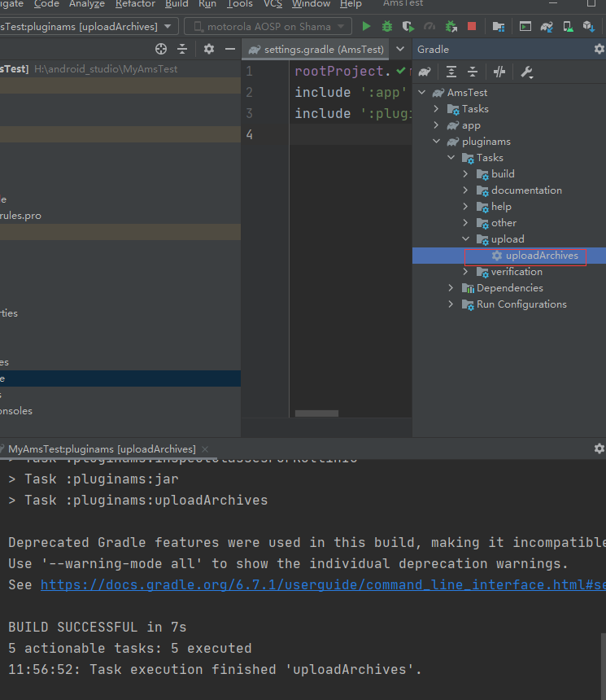Reload all Gradle projects elephant icon
606x700 pixels.
[425, 72]
